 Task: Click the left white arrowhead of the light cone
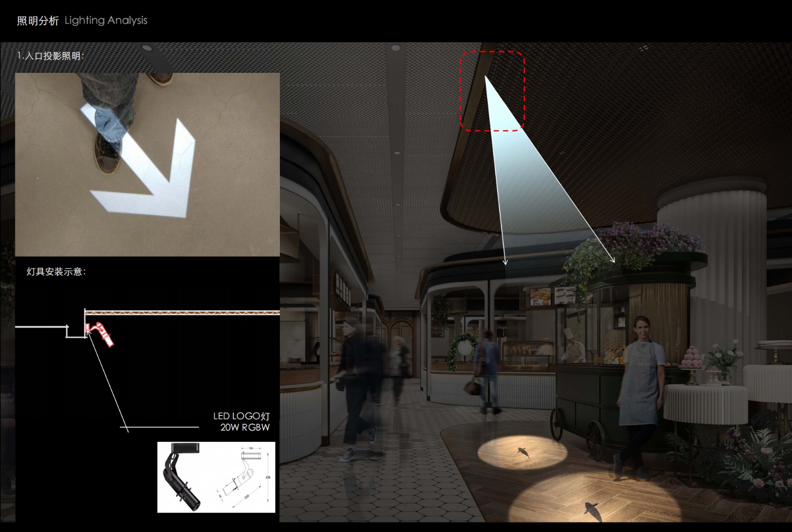pos(505,261)
